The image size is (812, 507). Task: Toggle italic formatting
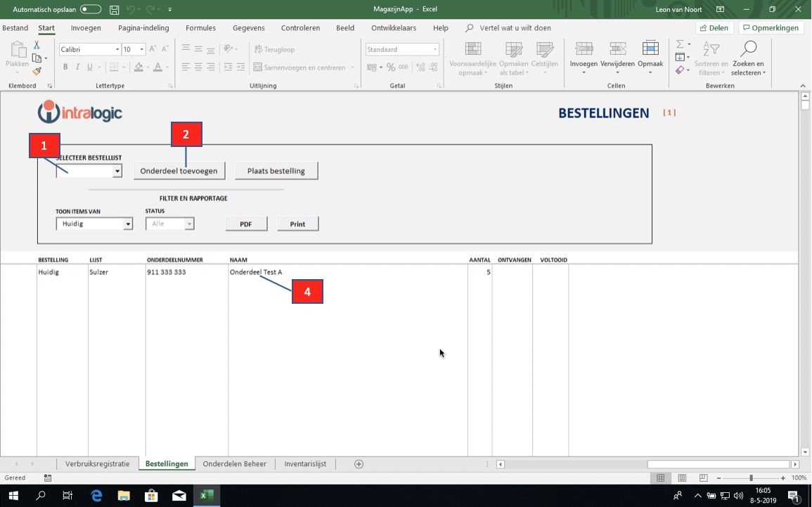(77, 68)
